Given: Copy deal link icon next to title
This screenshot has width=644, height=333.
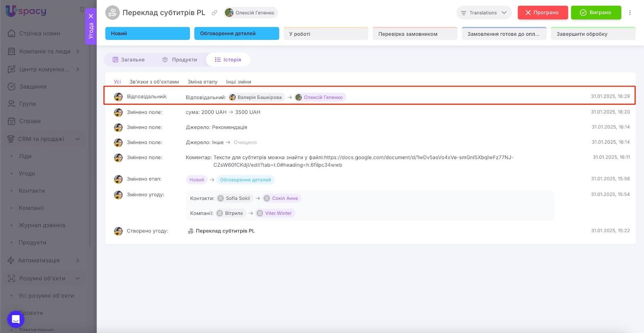Looking at the screenshot, I should tap(215, 13).
